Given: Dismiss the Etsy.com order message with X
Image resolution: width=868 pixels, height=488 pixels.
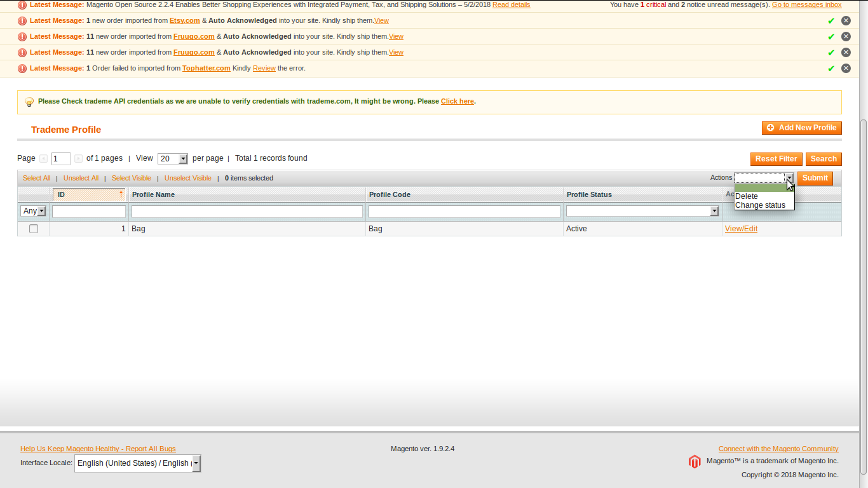Looking at the screenshot, I should coord(846,20).
